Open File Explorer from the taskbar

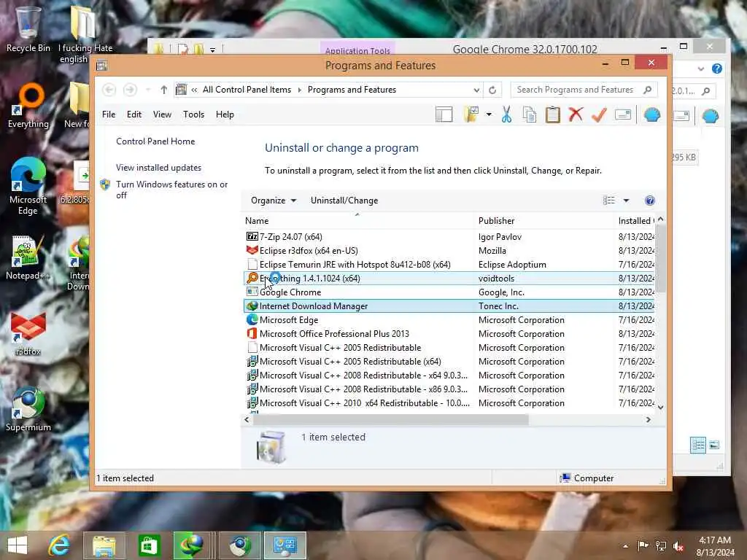pos(104,545)
